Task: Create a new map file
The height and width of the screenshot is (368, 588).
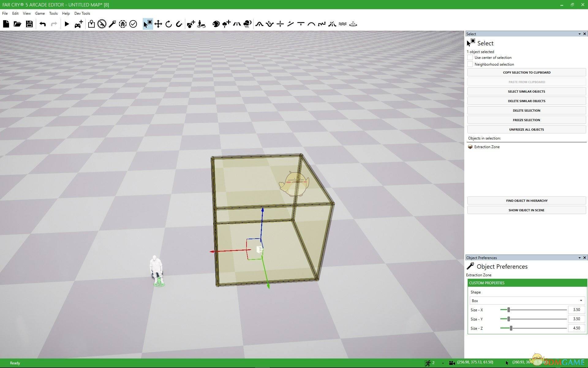Action: [x=6, y=24]
